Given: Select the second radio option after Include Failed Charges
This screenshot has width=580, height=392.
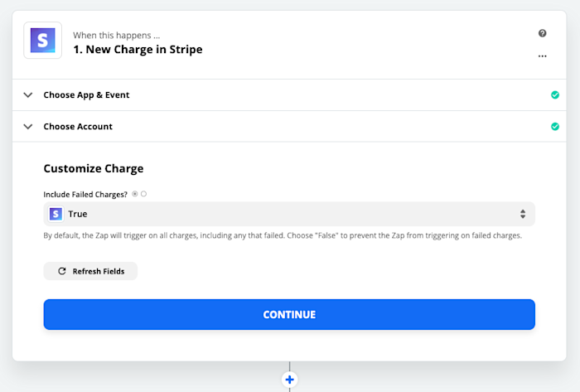Looking at the screenshot, I should click(x=143, y=194).
